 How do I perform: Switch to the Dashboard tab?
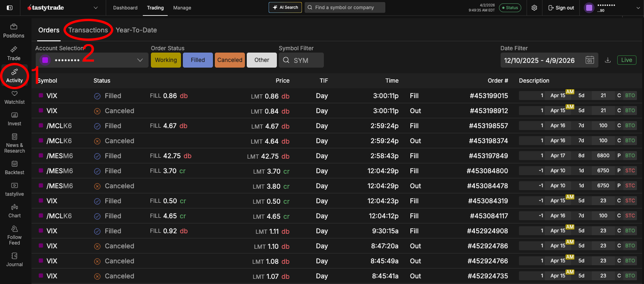[125, 8]
